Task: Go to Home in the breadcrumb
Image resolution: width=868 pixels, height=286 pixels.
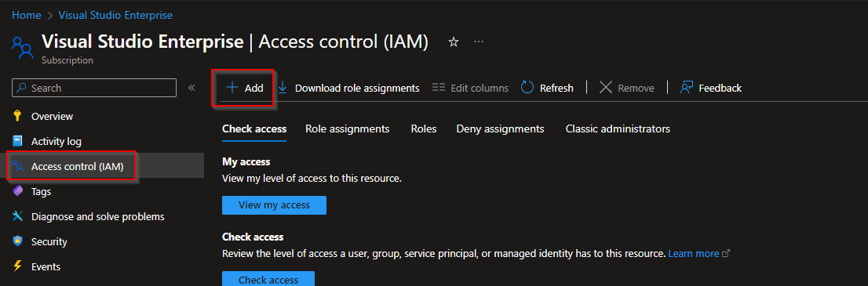Action: click(27, 15)
